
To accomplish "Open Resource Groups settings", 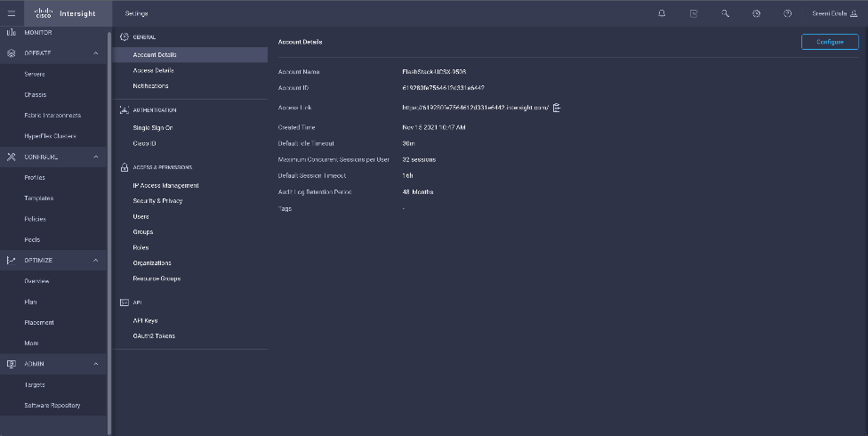I will (157, 279).
